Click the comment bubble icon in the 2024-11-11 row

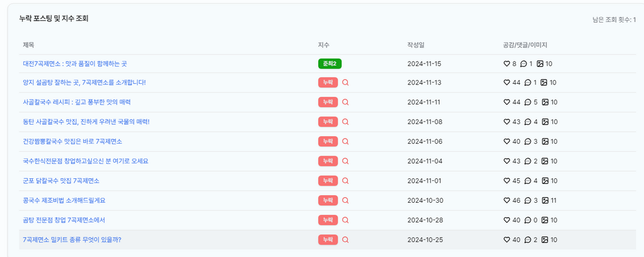(528, 102)
